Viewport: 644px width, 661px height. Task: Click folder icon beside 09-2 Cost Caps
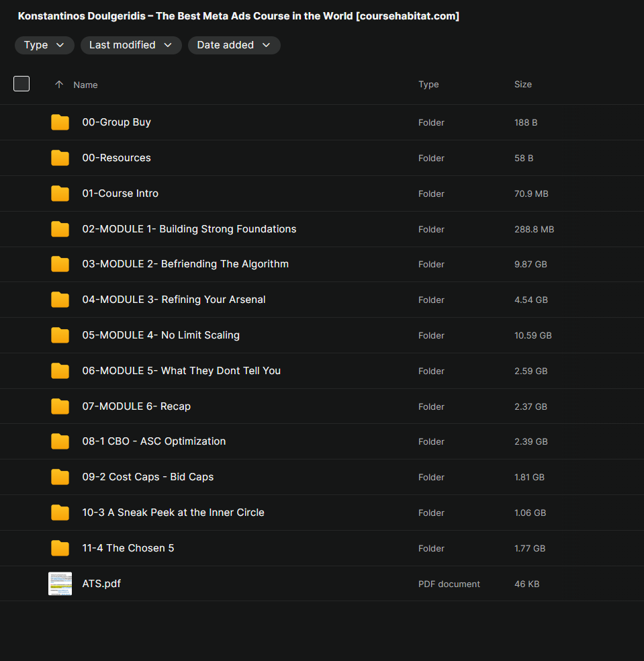(x=60, y=477)
